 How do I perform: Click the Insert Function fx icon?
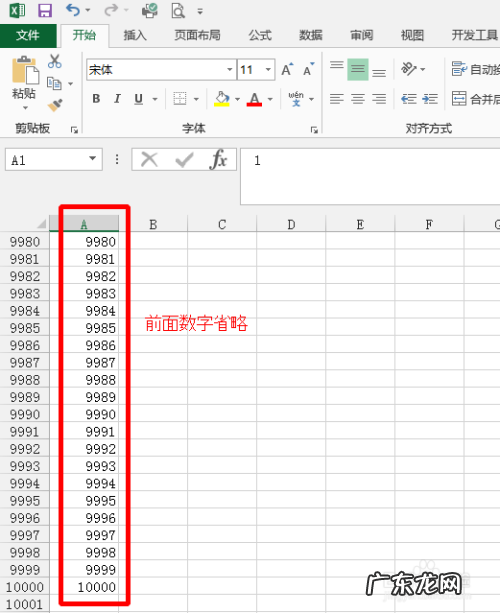(x=218, y=159)
